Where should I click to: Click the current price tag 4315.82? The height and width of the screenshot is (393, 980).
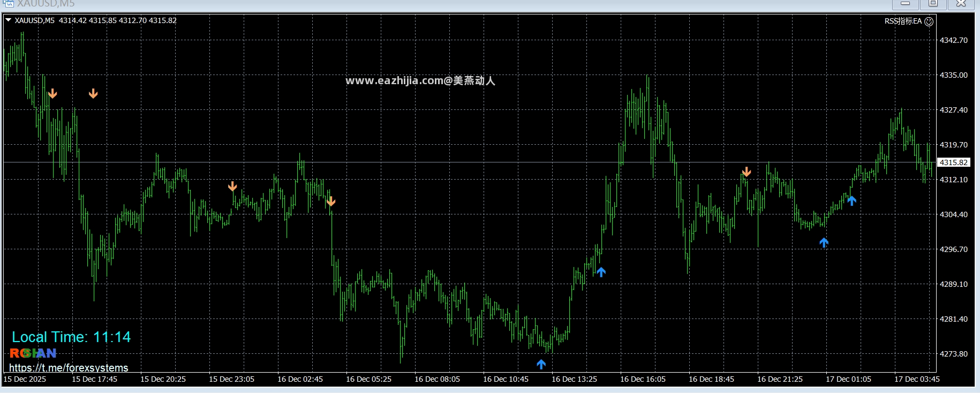[x=953, y=162]
